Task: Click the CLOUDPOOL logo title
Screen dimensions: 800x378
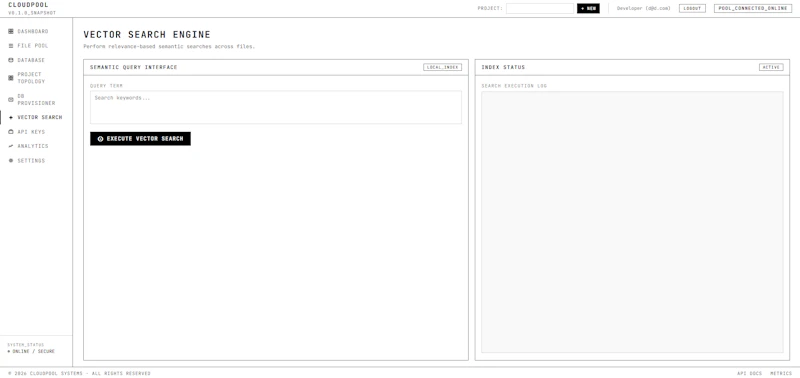Action: click(29, 5)
